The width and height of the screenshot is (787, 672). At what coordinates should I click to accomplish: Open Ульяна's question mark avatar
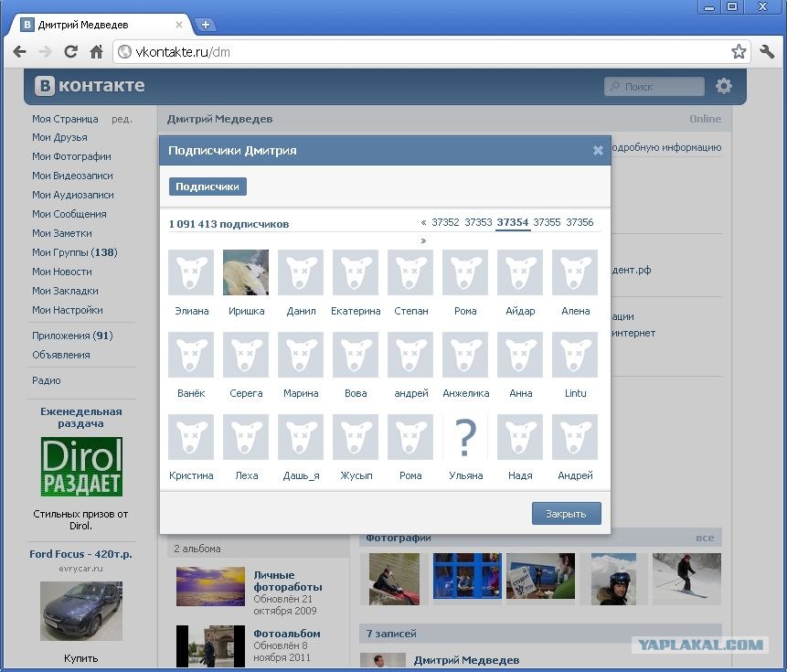coord(465,437)
